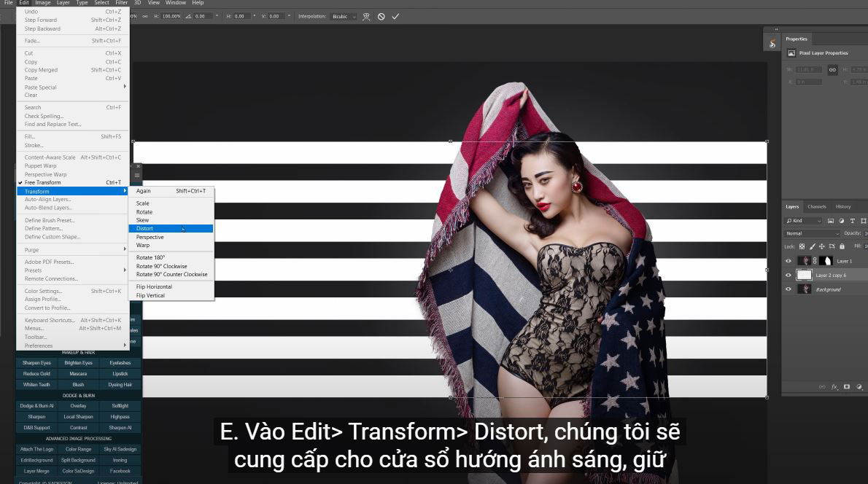
Task: Cancel the transform using the circle-slash icon
Action: pos(381,17)
